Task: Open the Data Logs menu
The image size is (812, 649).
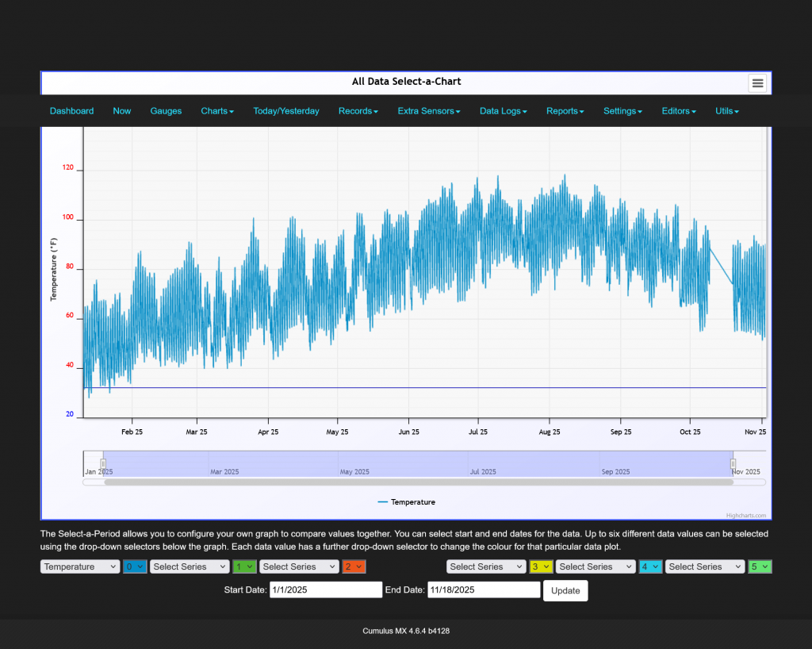Action: coord(503,111)
